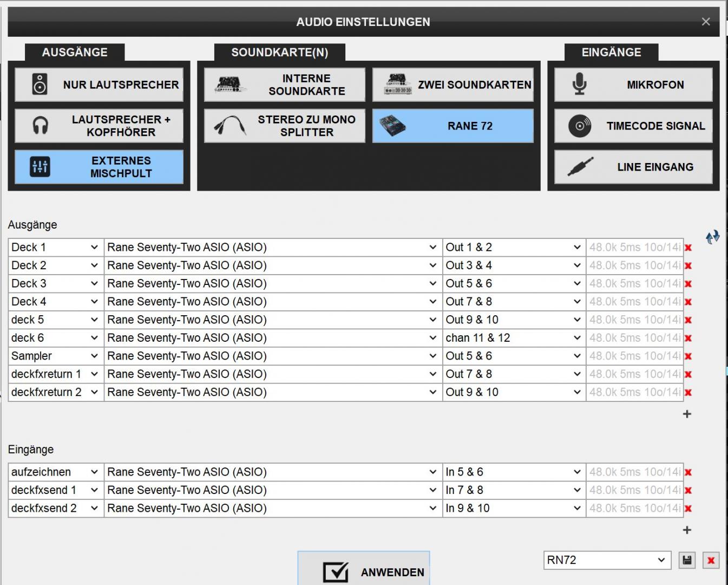
Task: Open the In 9 & 10 channel dropdown
Action: [x=514, y=508]
